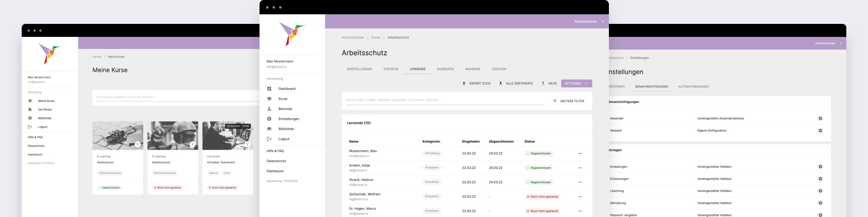Switch to the Statistik tab
This screenshot has height=217, width=868.
click(x=391, y=69)
